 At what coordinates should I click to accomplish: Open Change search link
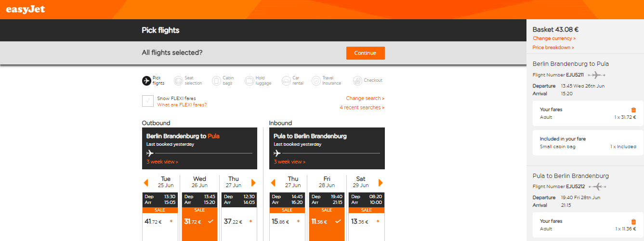click(365, 98)
